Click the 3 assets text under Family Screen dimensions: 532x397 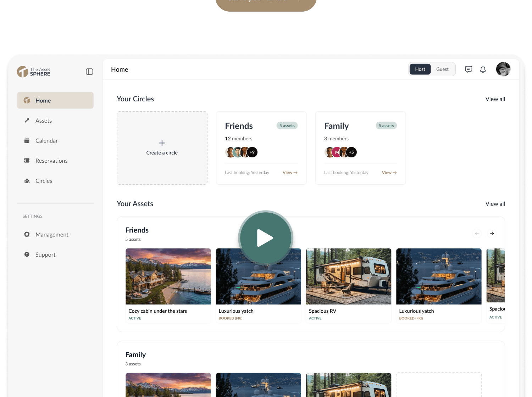(133, 364)
